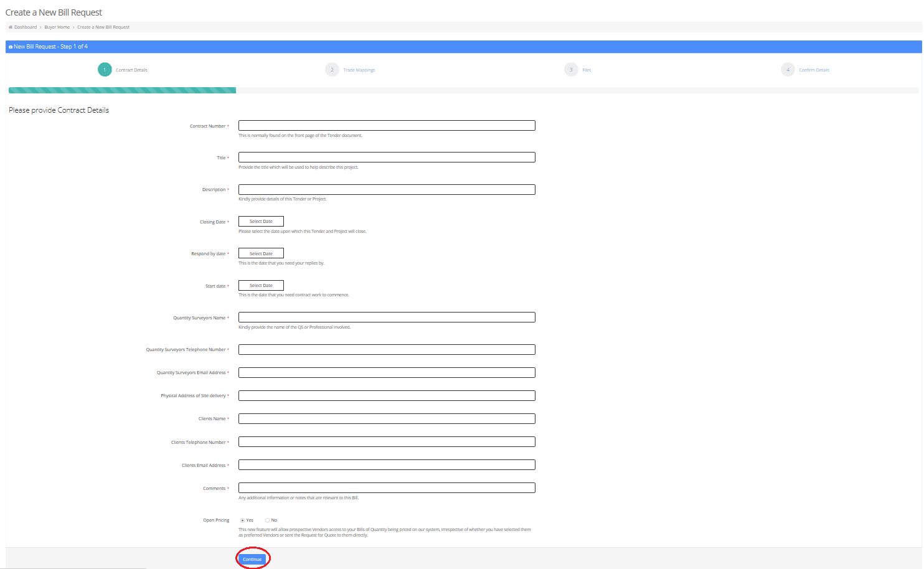Click the striped progress bar

coord(122,90)
